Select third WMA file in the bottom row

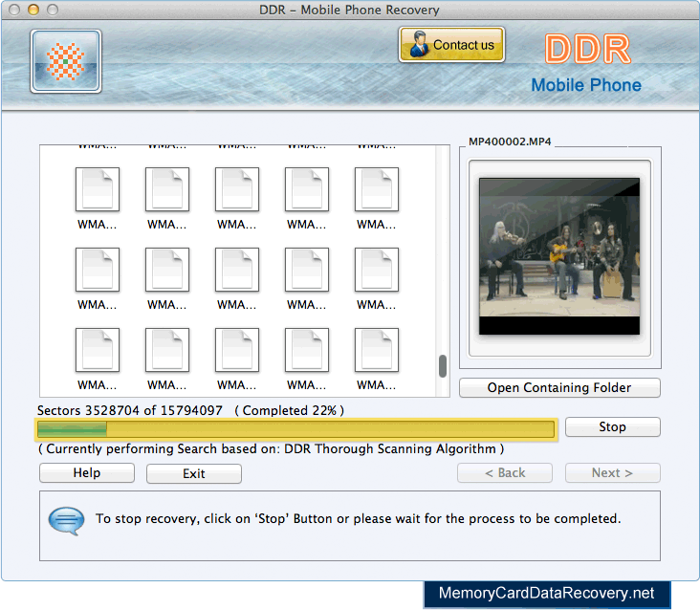236,359
